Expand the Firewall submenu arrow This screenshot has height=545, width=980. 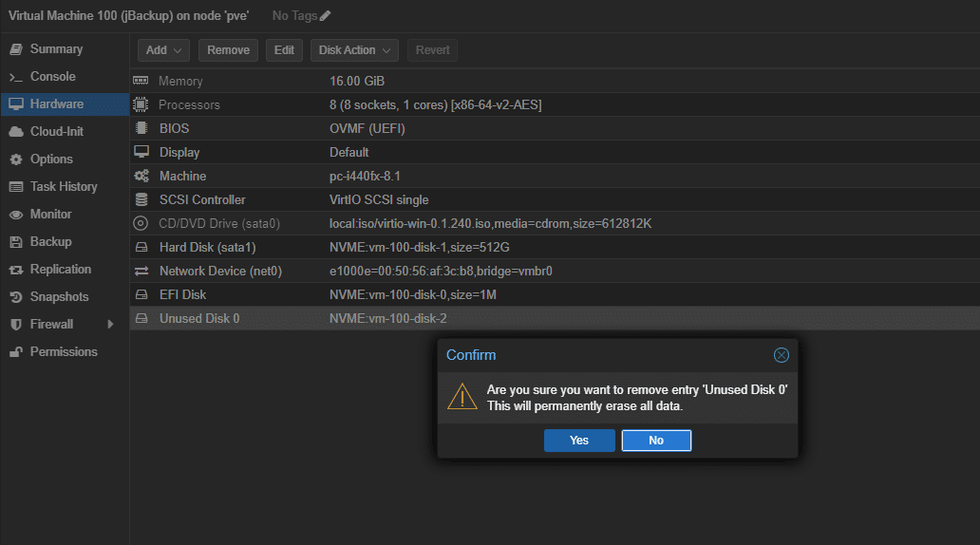point(110,325)
